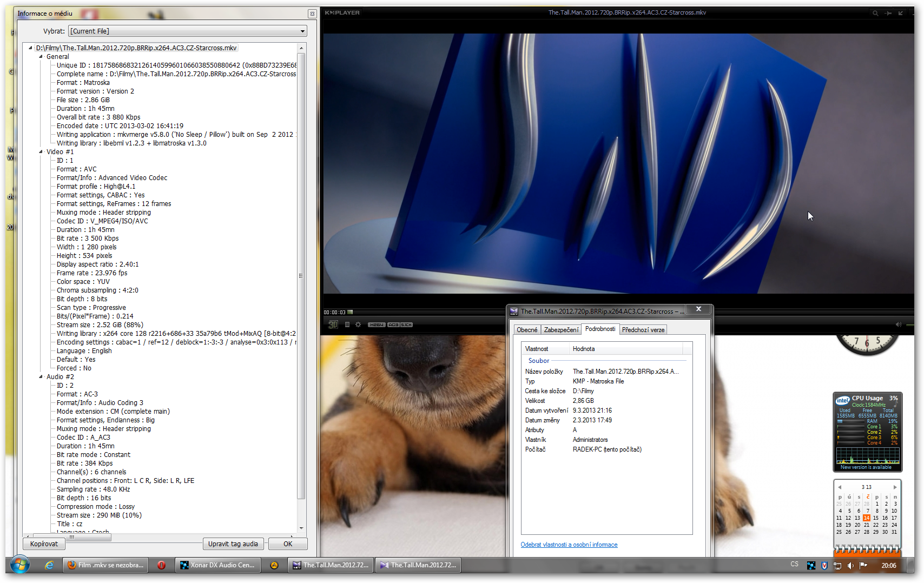Screen dimensions: 924x583
Task: Open the Vybrat [Current File] dropdown
Action: tap(188, 31)
